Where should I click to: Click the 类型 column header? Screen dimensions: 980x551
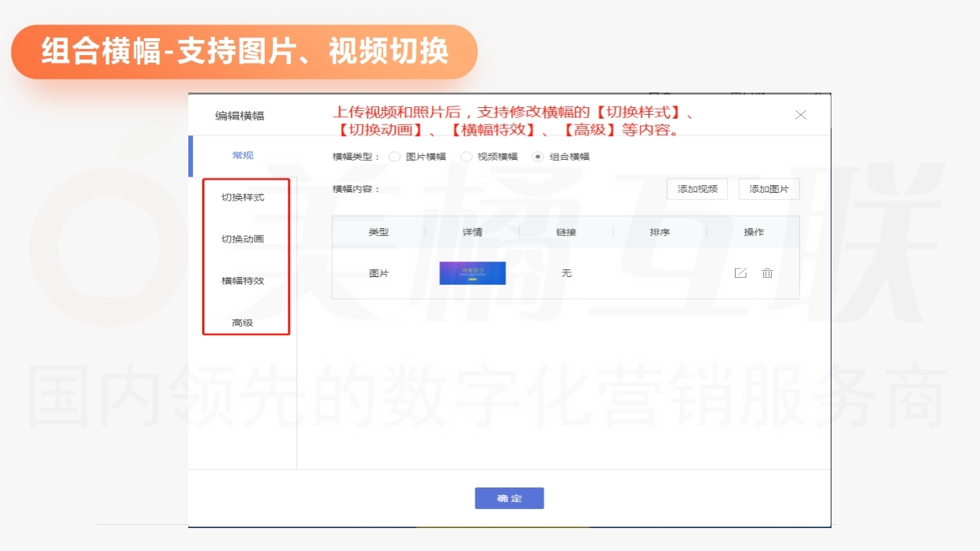(379, 232)
